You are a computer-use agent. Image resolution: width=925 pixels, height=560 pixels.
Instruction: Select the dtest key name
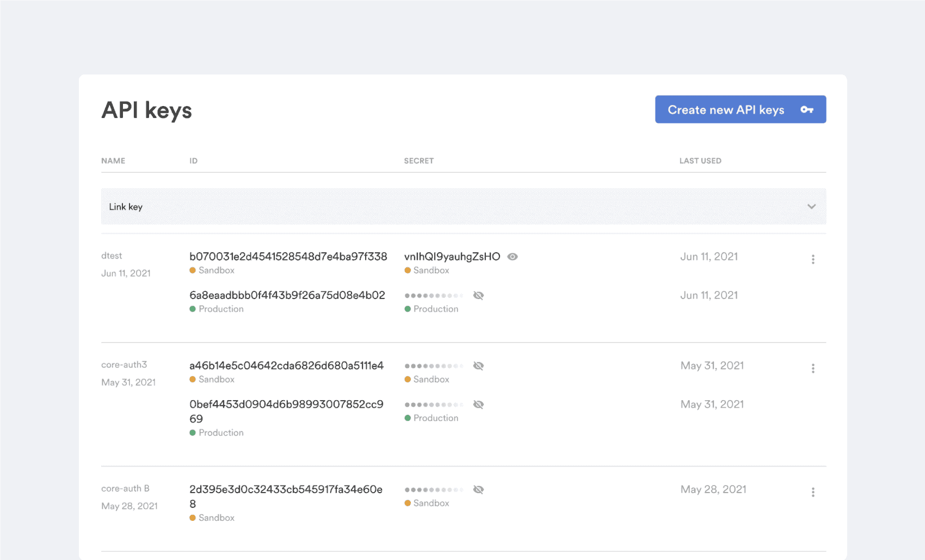point(112,256)
